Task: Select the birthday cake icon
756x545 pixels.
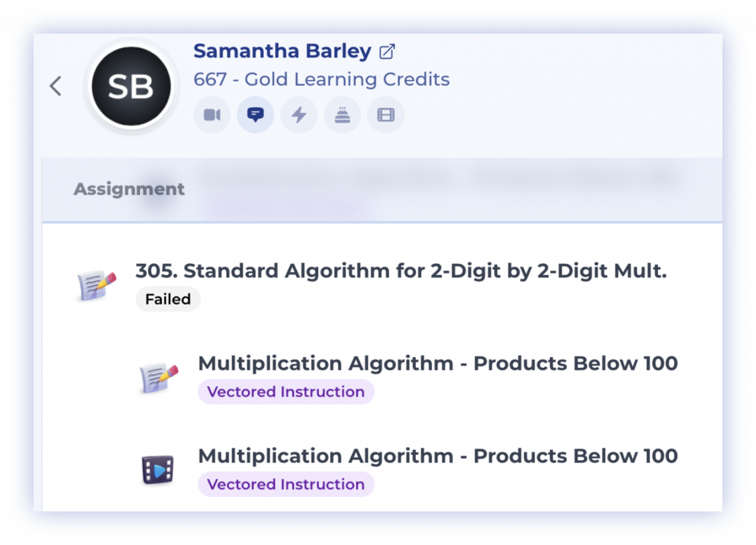Action: point(342,115)
